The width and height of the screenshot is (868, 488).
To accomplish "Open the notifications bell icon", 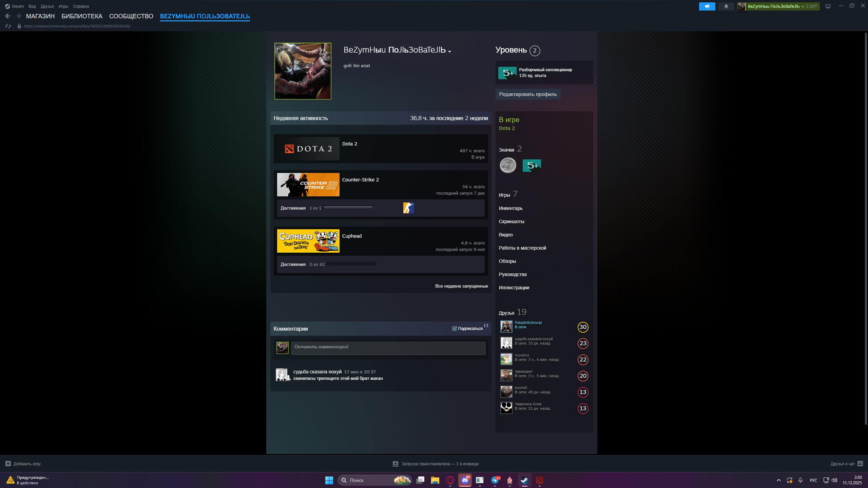I will tap(726, 6).
